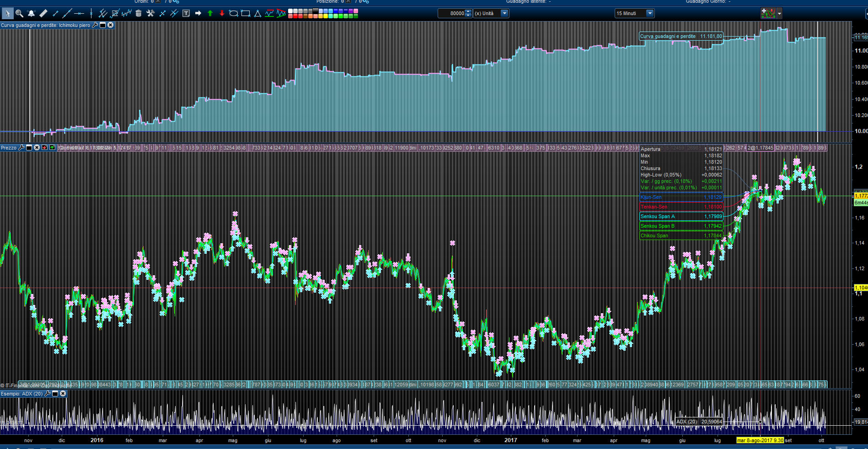Close the Prezzo price panel
Viewport: 868px width, 449px height.
tap(37, 148)
